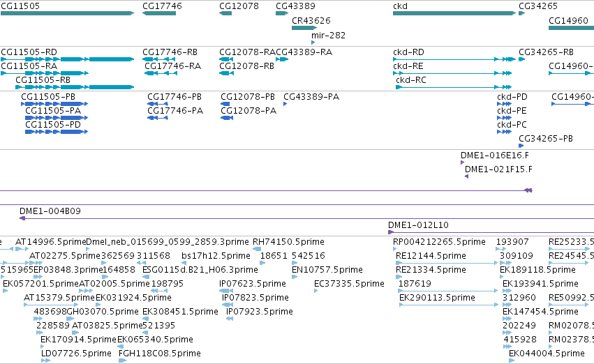Click EST LD07726.5prime
The image size is (594, 364).
click(x=45, y=361)
